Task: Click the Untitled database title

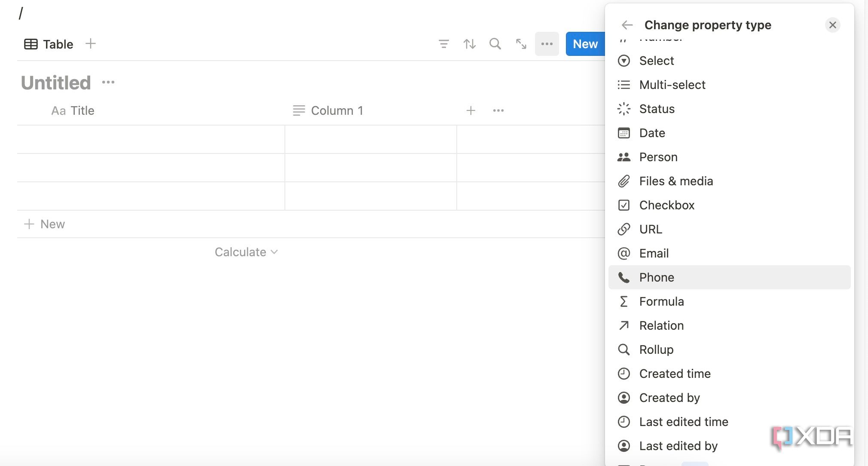Action: point(56,83)
